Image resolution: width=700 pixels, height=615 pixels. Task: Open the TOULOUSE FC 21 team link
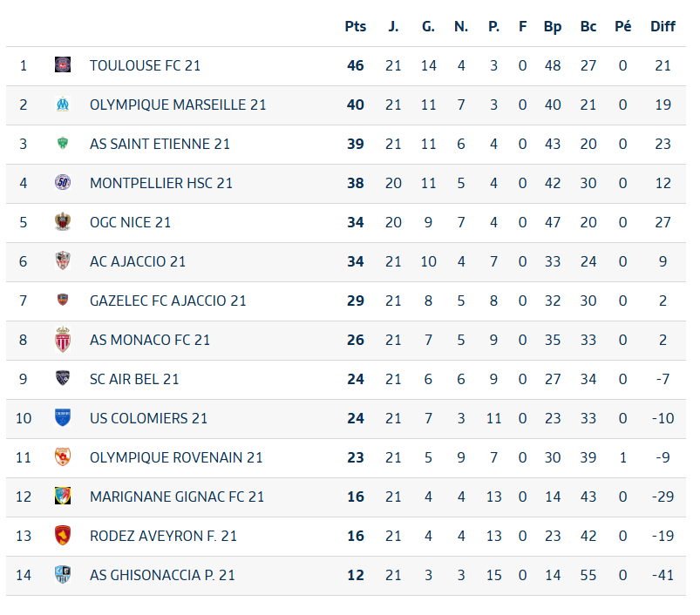tap(145, 65)
